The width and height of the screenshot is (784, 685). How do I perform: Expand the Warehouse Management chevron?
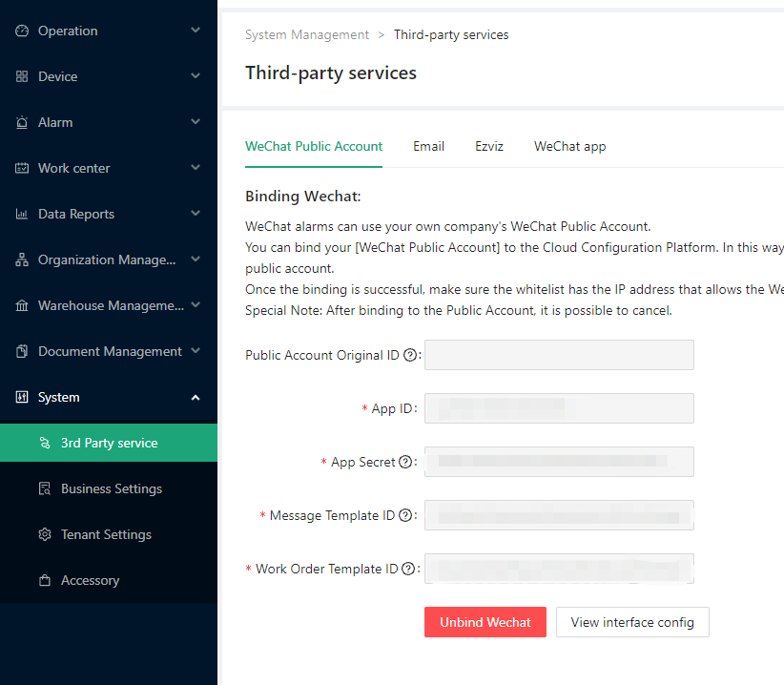click(x=196, y=305)
